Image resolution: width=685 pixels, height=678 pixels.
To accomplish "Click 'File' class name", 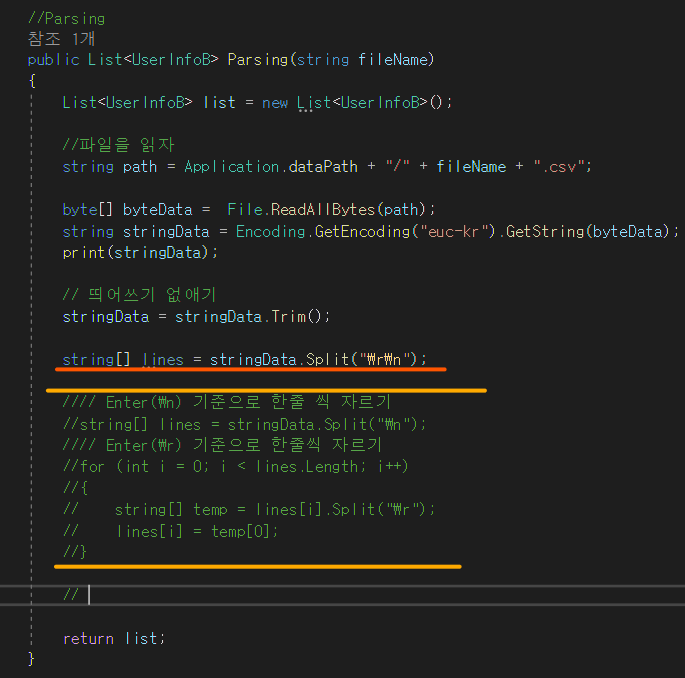I will [245, 209].
